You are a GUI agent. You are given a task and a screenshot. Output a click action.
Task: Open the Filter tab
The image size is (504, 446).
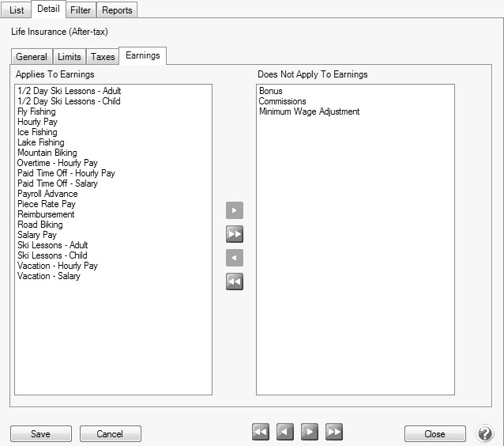(x=80, y=10)
